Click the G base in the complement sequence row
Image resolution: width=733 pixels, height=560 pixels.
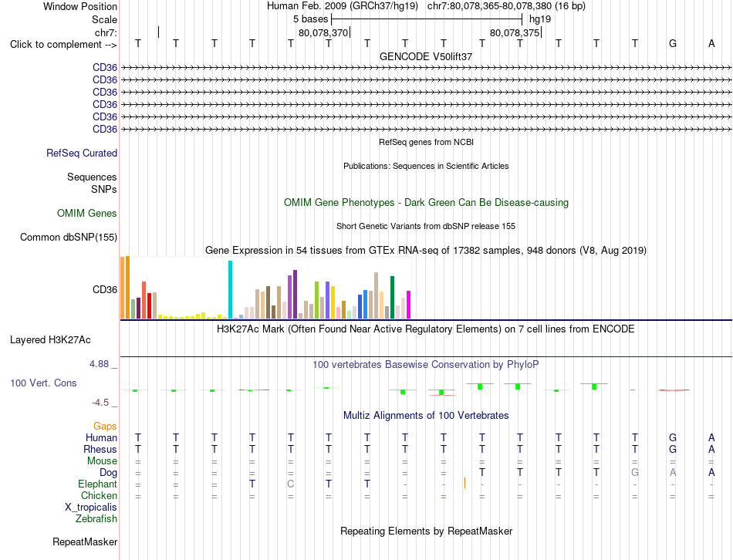[673, 43]
